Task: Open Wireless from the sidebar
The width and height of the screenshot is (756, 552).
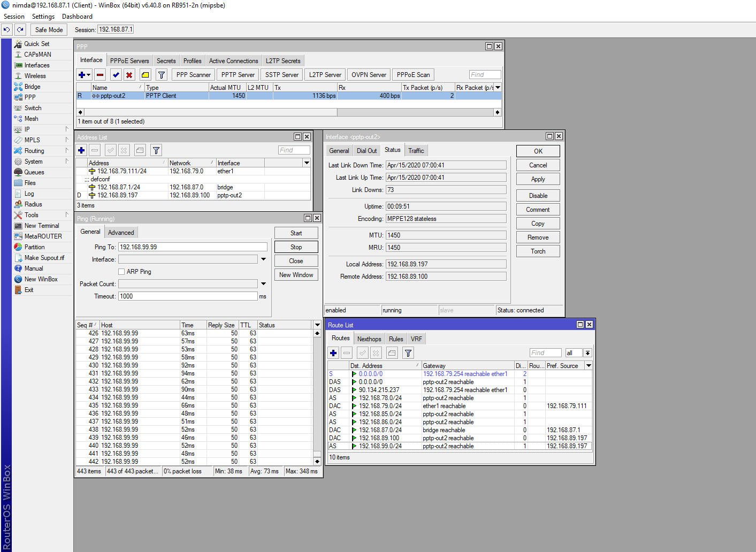Action: point(35,76)
